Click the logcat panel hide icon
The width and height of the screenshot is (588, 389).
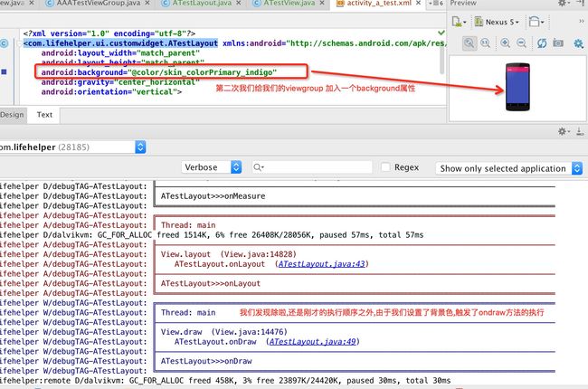pos(580,131)
